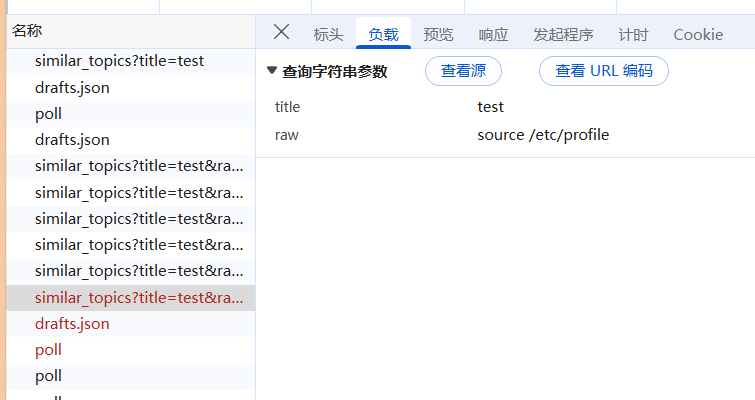Click the raw parameter value
Viewport: 755px width, 400px height.
[x=543, y=135]
